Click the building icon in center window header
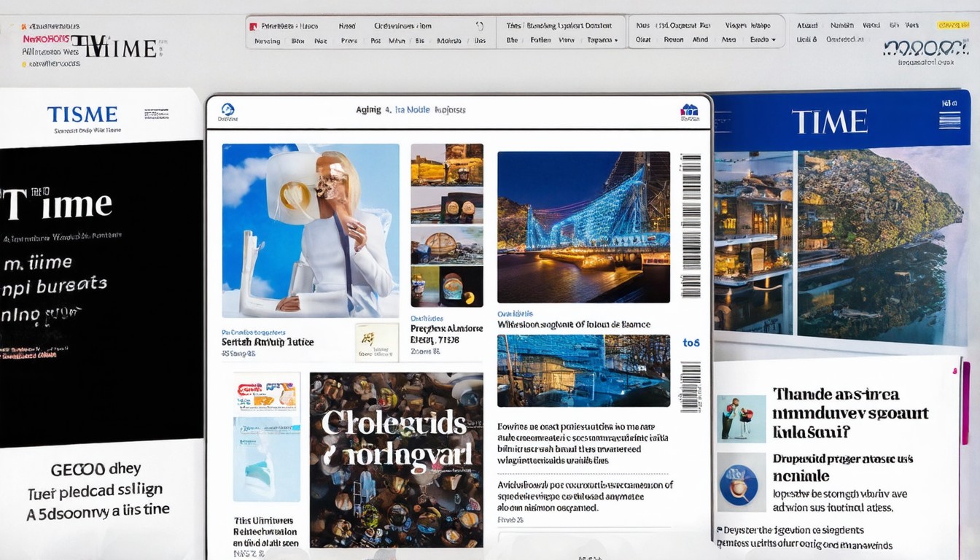The width and height of the screenshot is (980, 560). click(x=689, y=111)
